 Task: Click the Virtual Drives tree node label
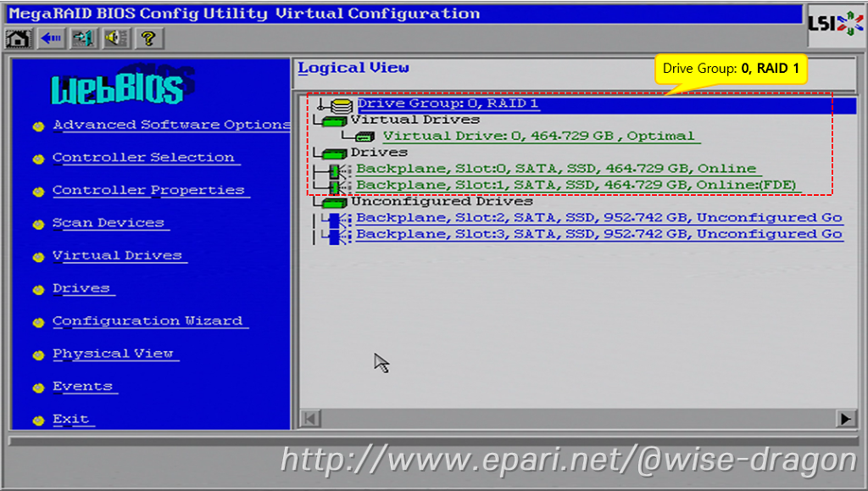pos(415,120)
